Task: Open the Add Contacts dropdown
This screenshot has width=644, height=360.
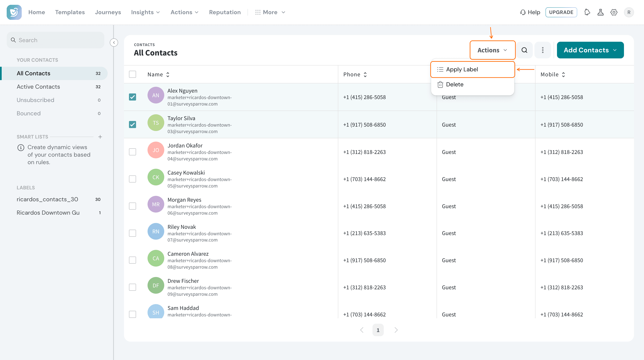Action: [590, 50]
